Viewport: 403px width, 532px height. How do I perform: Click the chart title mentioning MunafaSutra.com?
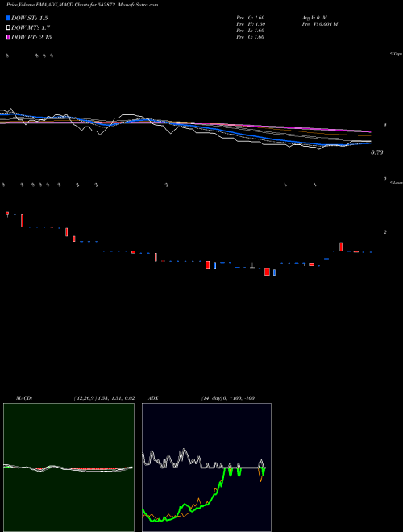pos(82,5)
